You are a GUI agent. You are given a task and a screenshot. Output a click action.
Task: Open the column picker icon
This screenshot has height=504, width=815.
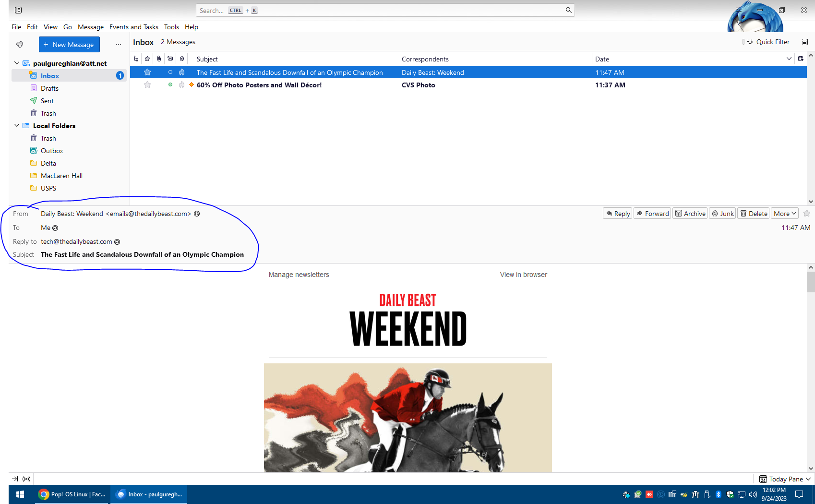[x=801, y=59]
